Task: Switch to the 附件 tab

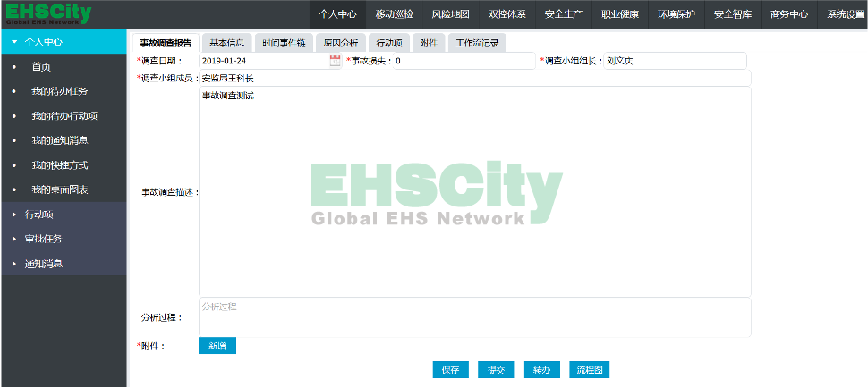Action: 429,43
